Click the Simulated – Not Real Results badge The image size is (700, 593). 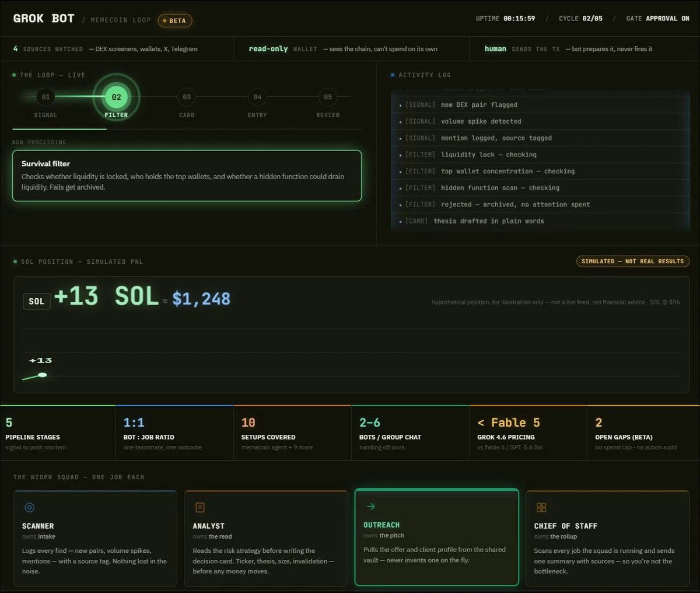click(632, 261)
